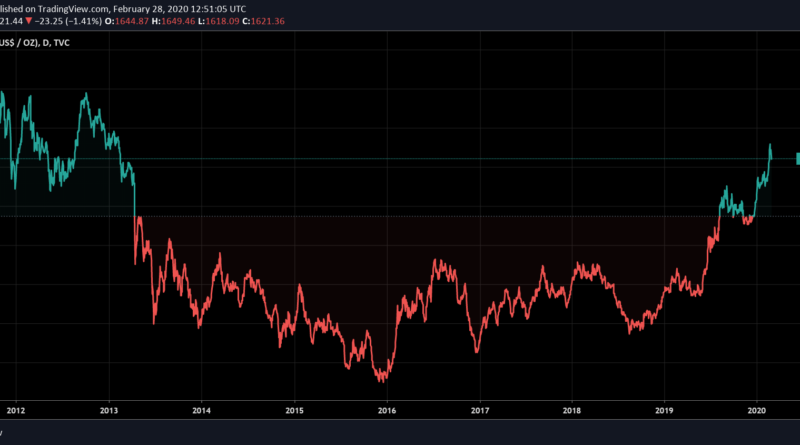
Task: Click the 2020 label on time axis
Action: tap(757, 409)
